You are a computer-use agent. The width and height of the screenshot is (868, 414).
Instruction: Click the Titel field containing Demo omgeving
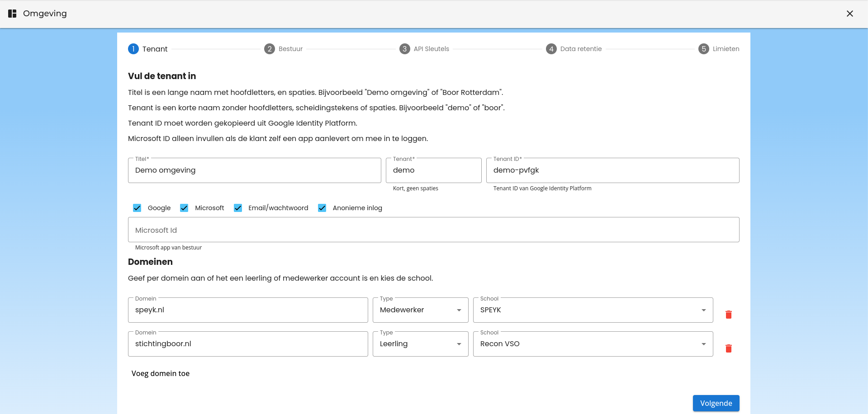click(254, 170)
